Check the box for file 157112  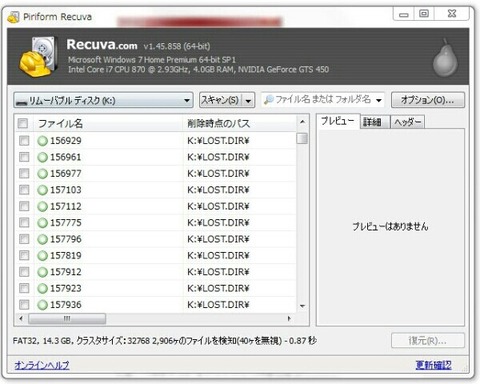coord(24,206)
